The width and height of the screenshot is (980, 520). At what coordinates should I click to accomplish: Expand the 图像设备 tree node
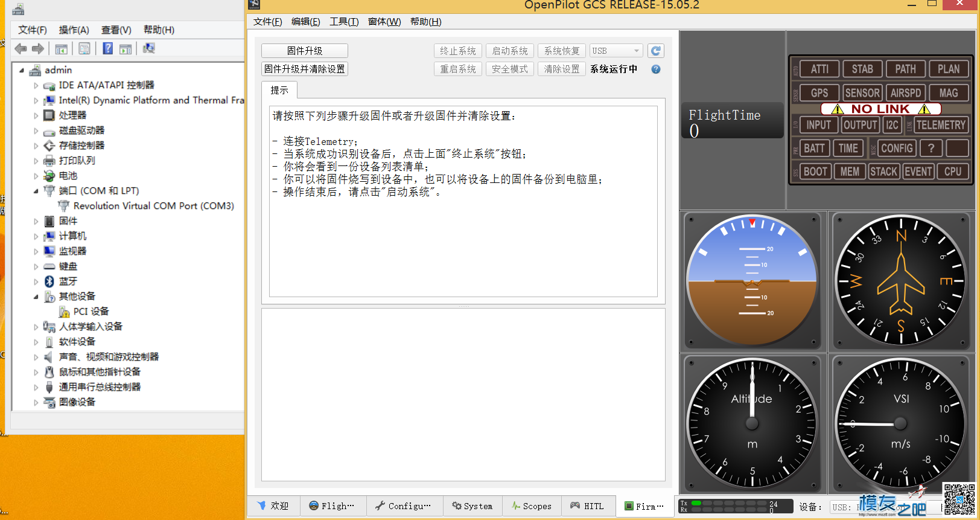coord(36,402)
